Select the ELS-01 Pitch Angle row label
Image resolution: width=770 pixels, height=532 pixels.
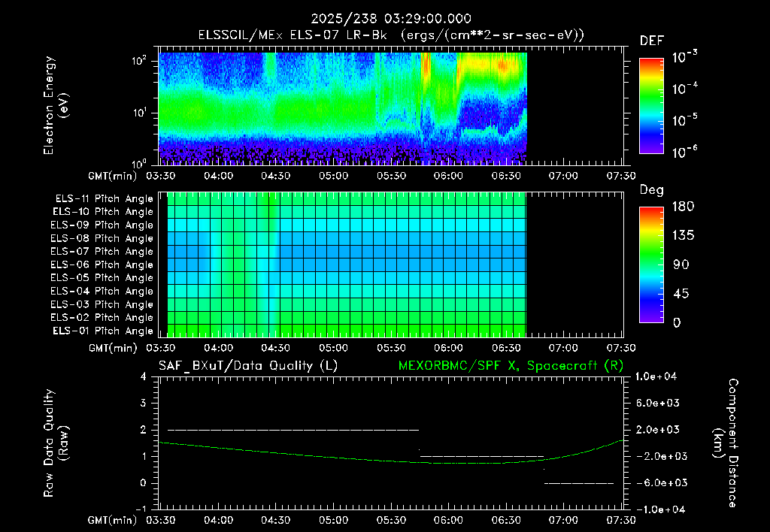coord(102,331)
